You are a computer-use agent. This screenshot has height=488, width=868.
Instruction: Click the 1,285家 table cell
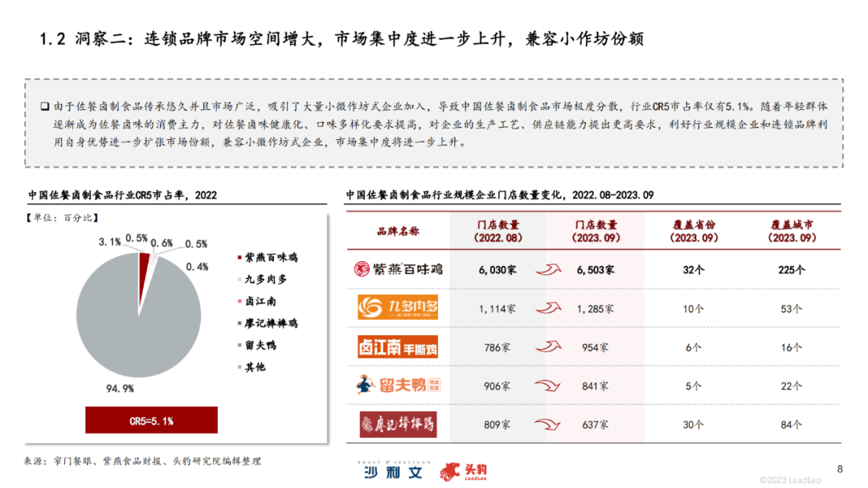(x=595, y=309)
